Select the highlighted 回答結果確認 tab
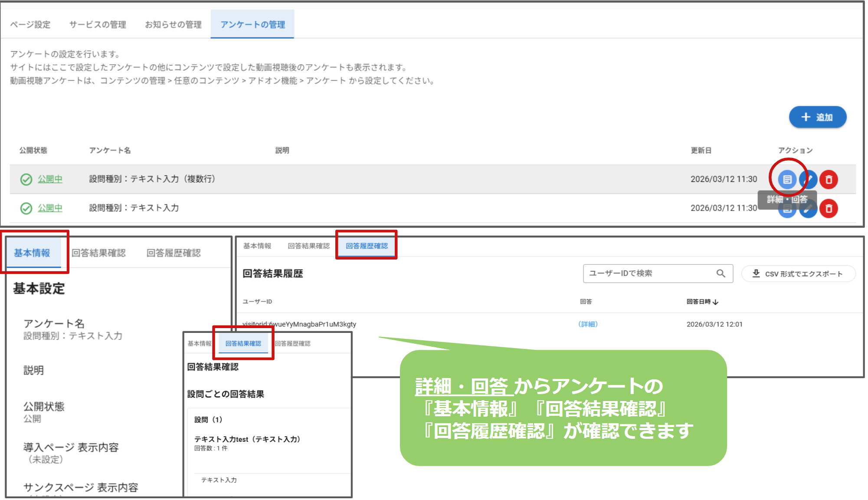This screenshot has height=500, width=868. coord(243,344)
